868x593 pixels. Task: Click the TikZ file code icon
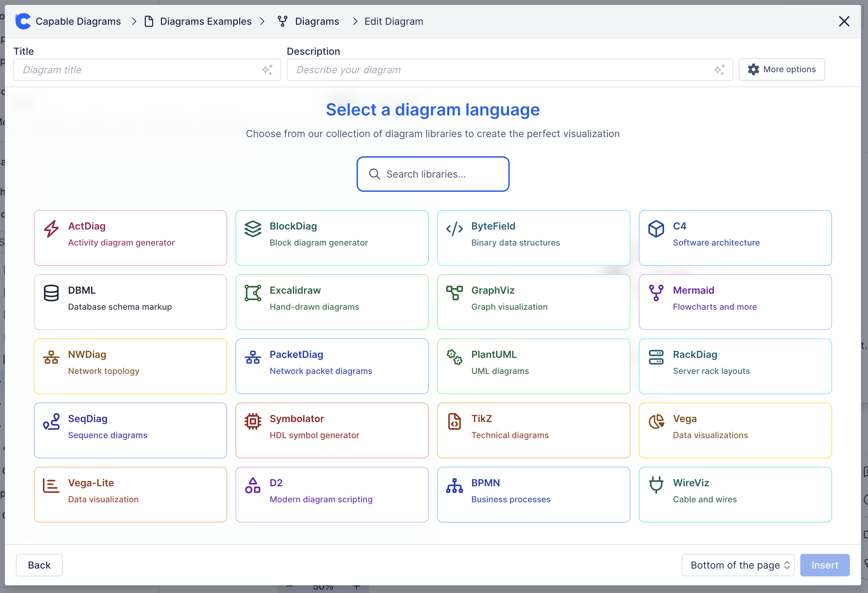(x=455, y=421)
